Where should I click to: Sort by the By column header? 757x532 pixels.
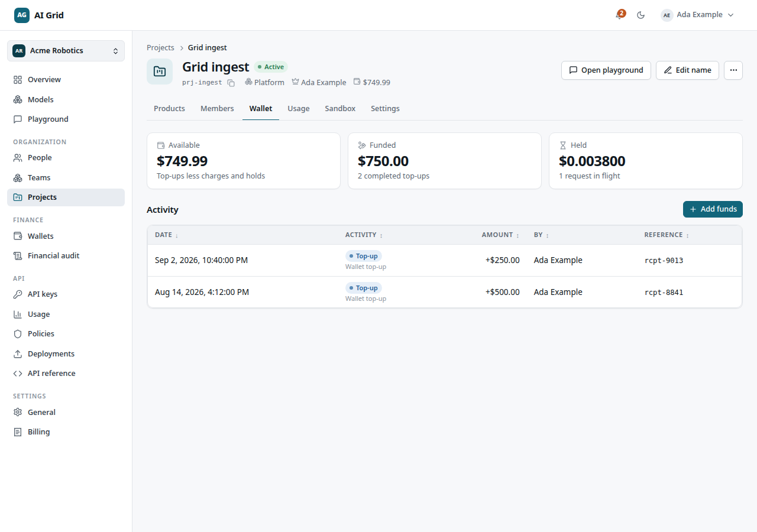(x=541, y=235)
